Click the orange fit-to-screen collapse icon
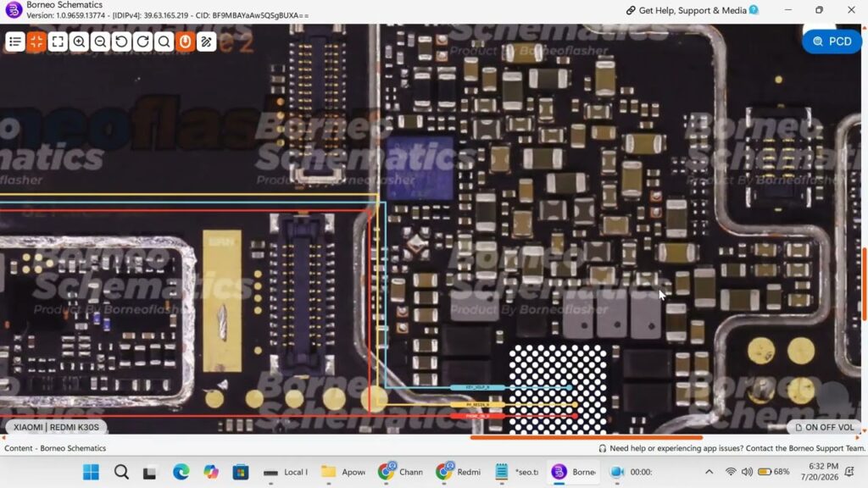 36,42
